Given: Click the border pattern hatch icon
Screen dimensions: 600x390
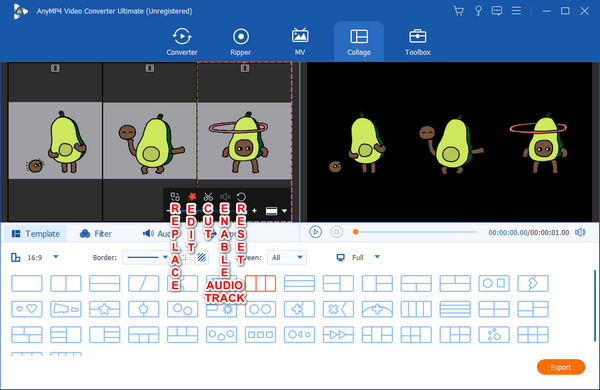Looking at the screenshot, I should coord(201,257).
